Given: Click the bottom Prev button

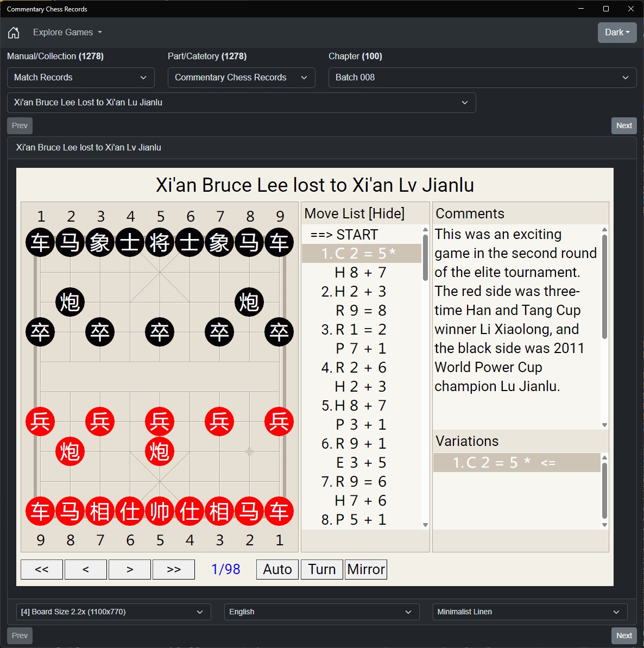Looking at the screenshot, I should click(20, 636).
